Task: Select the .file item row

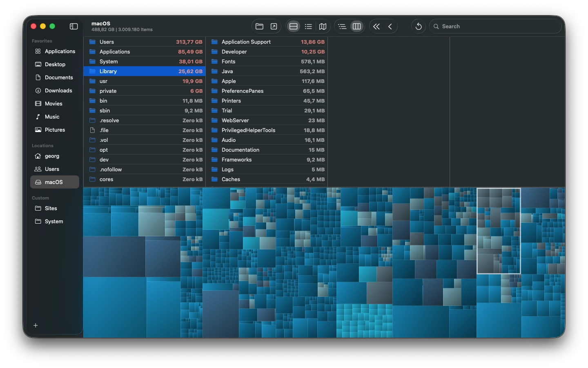Action: point(145,130)
